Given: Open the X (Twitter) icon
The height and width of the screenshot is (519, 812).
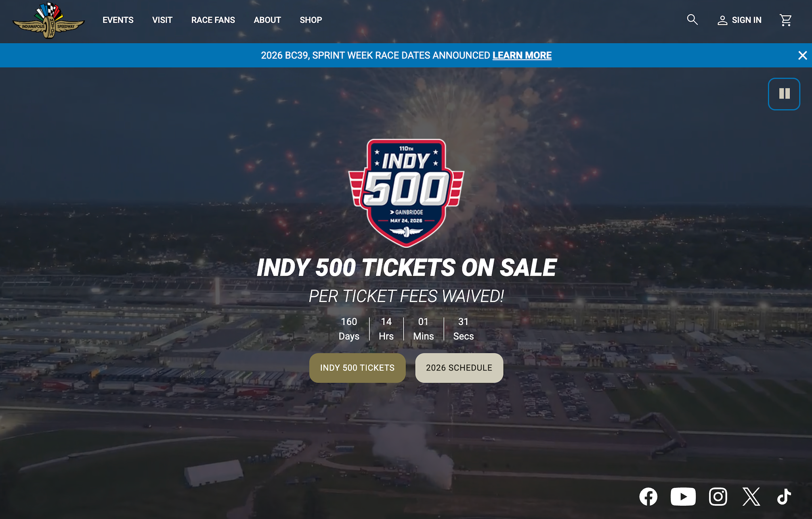Looking at the screenshot, I should tap(751, 497).
